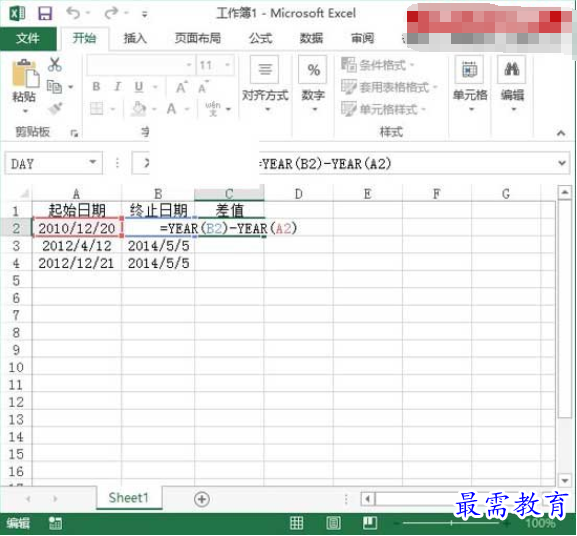Click 条件格式 conditional formatting

point(377,65)
